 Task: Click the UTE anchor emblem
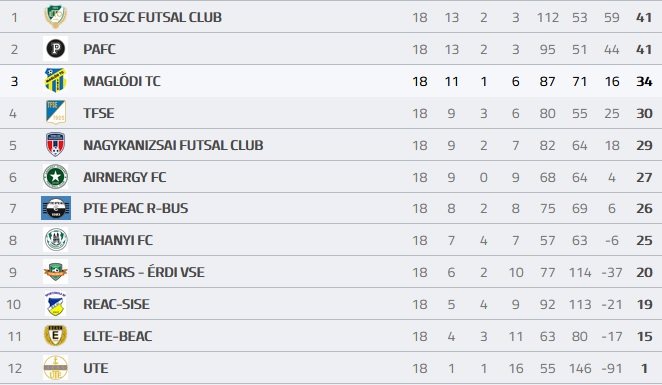click(55, 368)
